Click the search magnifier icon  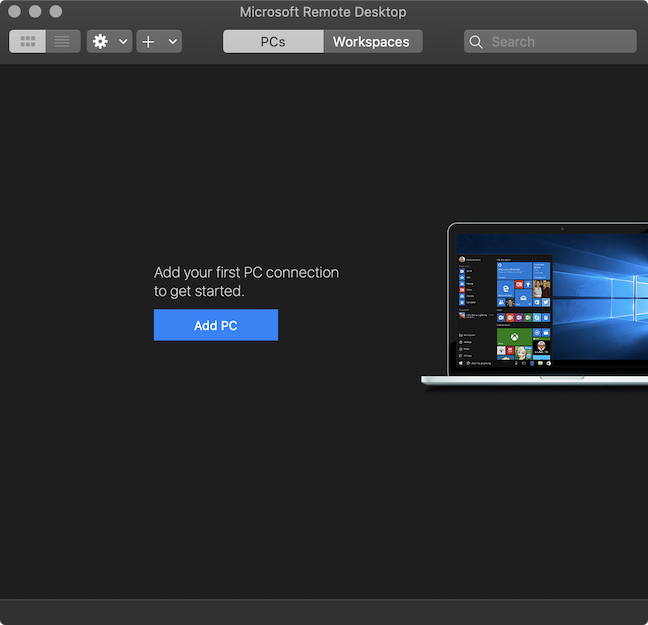[x=476, y=42]
